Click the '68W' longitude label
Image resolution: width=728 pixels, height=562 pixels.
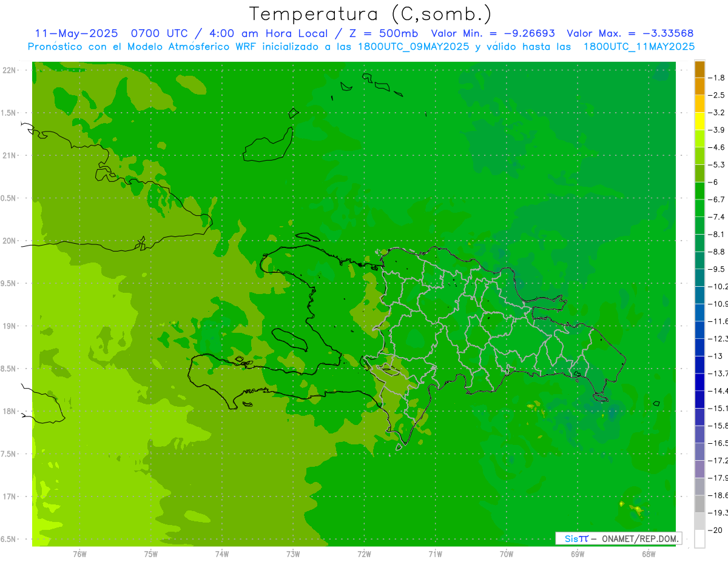pos(648,554)
